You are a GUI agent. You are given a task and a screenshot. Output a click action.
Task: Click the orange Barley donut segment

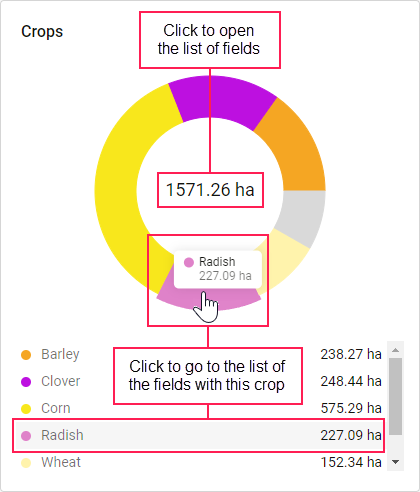(295, 149)
